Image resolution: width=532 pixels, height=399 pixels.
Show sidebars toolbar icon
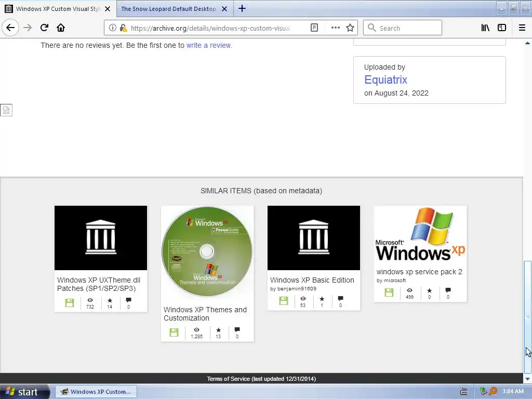coord(502,28)
